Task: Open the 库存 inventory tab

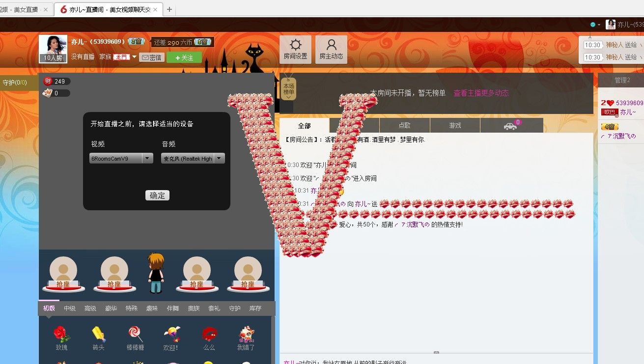Action: [x=255, y=308]
